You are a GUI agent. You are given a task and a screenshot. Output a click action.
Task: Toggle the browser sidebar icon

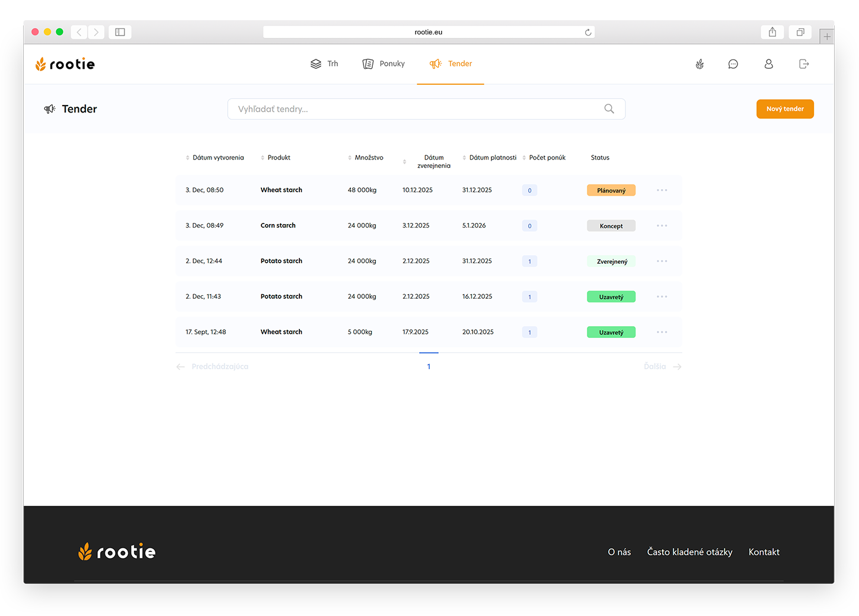tap(120, 32)
